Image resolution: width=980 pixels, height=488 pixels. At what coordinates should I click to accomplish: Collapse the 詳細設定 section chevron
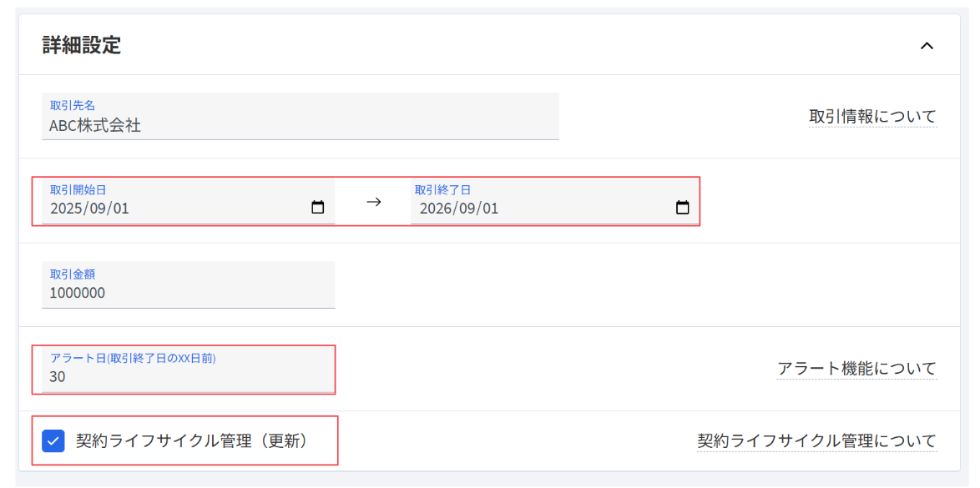point(927,46)
